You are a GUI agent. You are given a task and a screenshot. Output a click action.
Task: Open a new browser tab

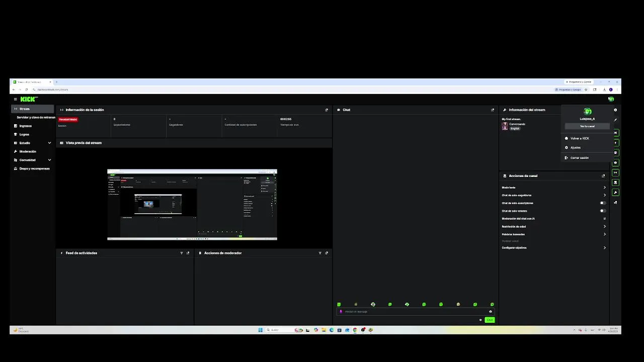[x=56, y=82]
